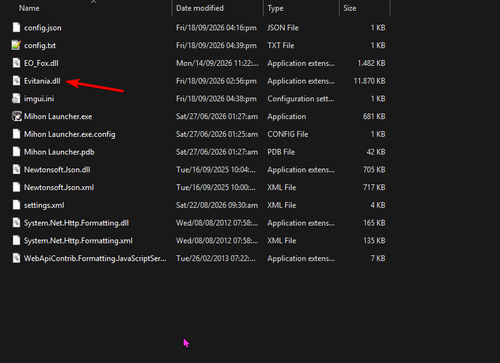Select the Mihon Launcher.exe.config file name
The width and height of the screenshot is (500, 363).
point(70,134)
